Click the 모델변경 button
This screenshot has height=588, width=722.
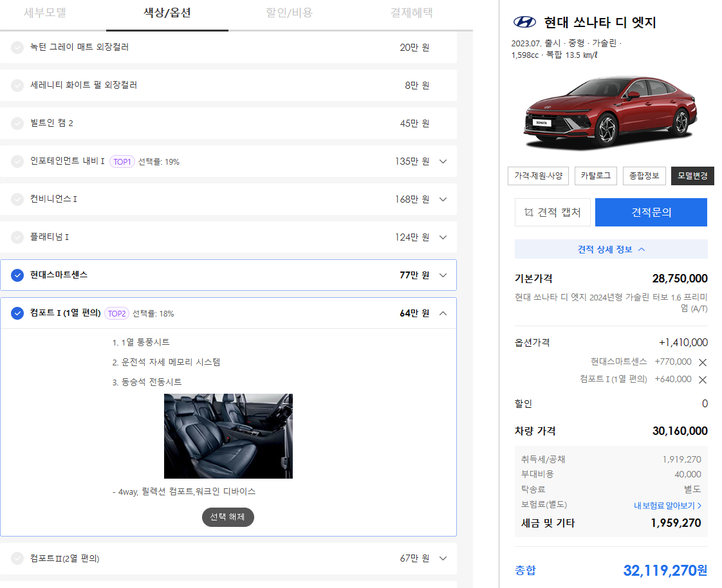(692, 176)
